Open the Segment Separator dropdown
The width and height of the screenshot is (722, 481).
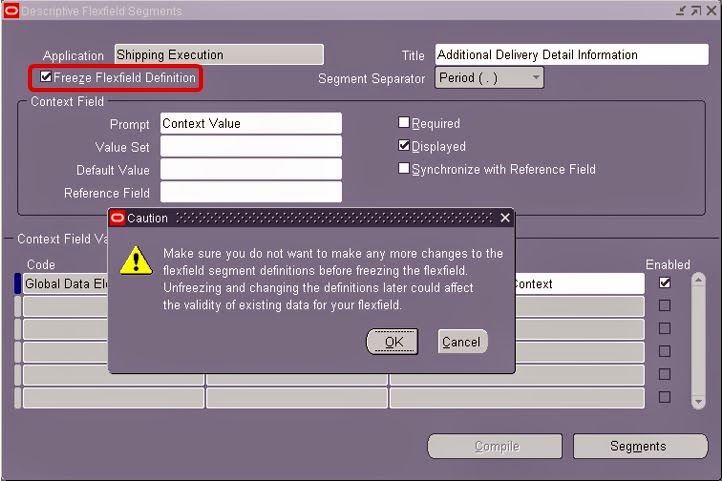(x=489, y=77)
